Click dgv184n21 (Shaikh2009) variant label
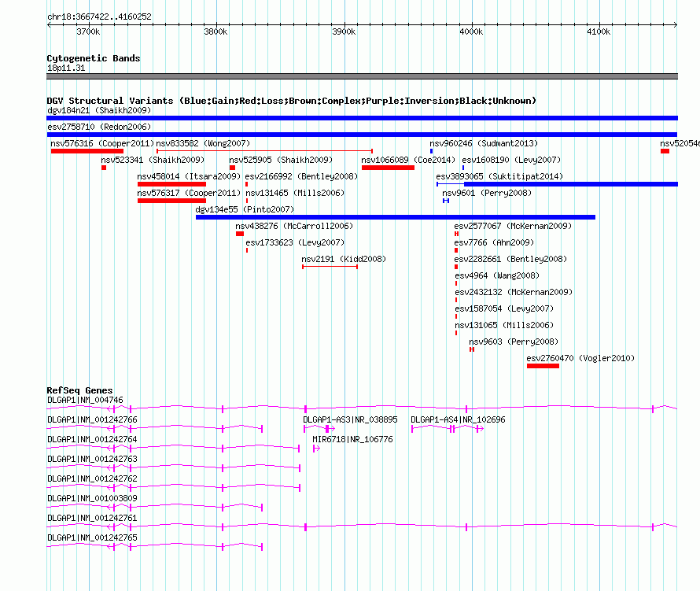 click(99, 110)
